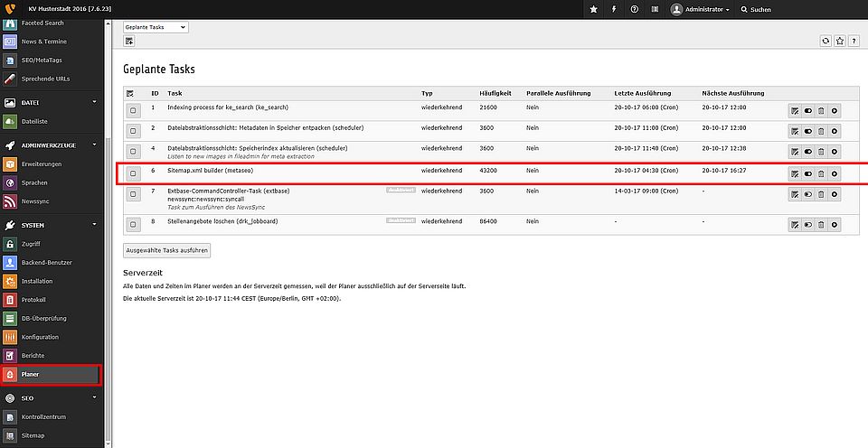The image size is (868, 448).
Task: Create bookmark with docheader star icon
Action: (x=840, y=42)
